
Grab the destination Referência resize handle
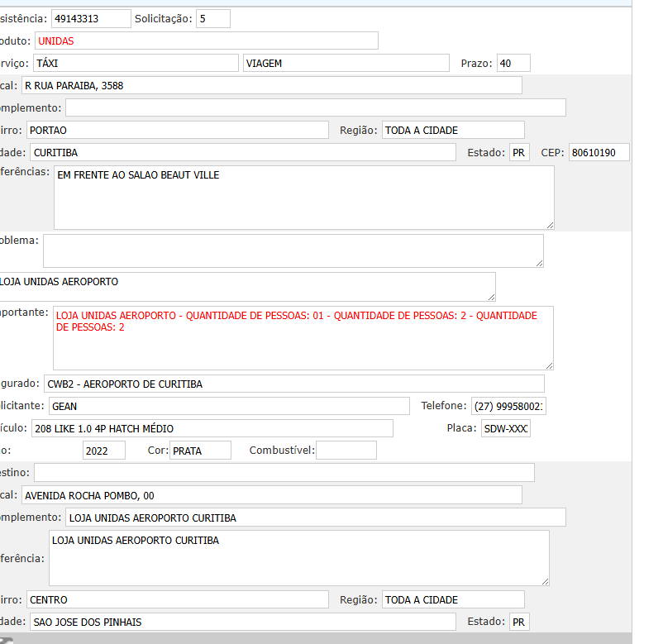(546, 582)
